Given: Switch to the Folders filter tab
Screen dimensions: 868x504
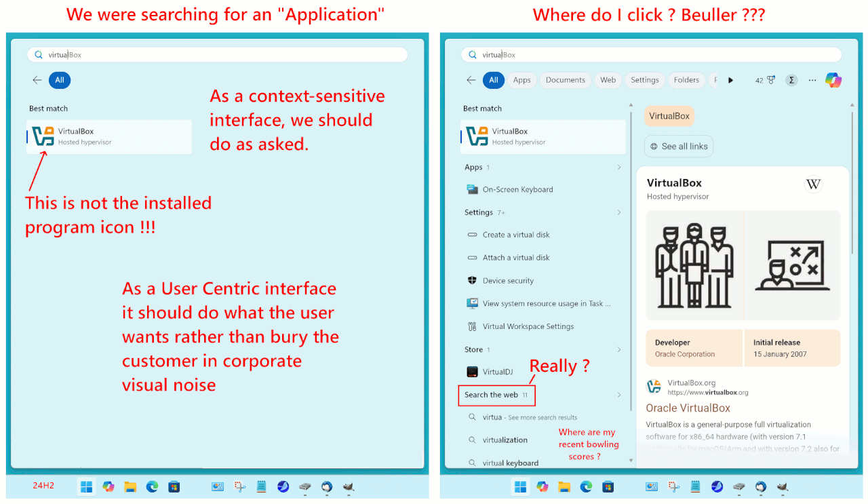Looking at the screenshot, I should coord(686,80).
